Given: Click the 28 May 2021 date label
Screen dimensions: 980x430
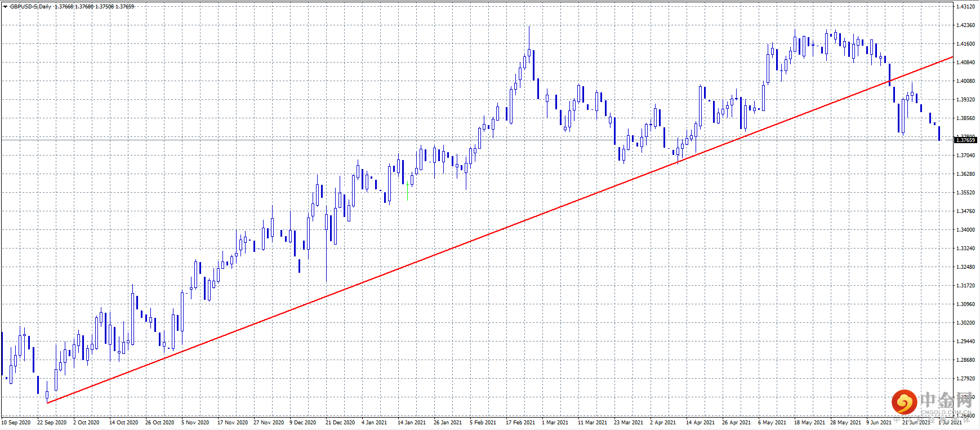Looking at the screenshot, I should 845,423.
